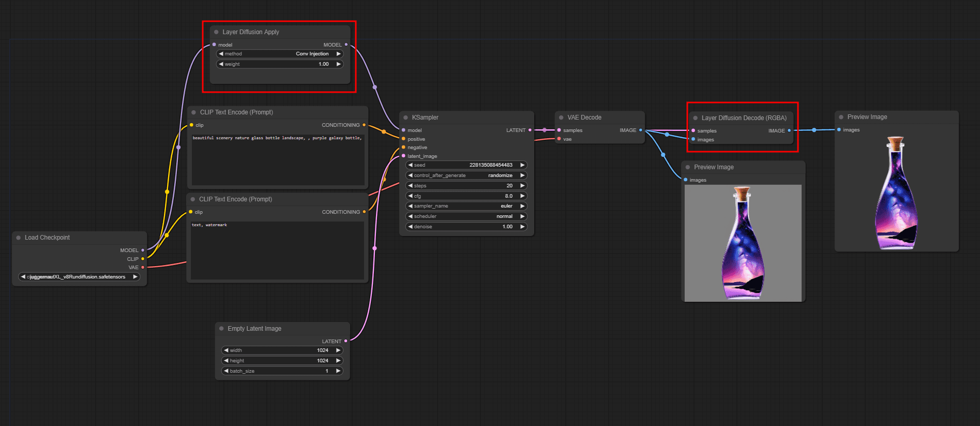
Task: Increase steps with the right arrow
Action: point(522,186)
